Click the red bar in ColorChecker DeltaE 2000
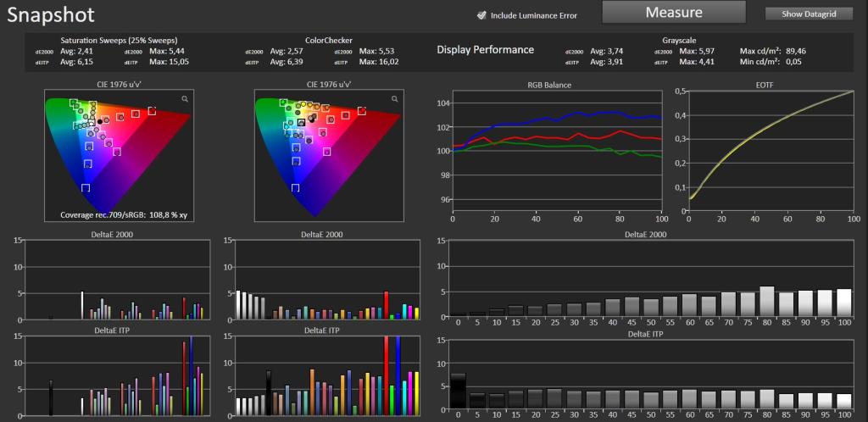 [387, 305]
